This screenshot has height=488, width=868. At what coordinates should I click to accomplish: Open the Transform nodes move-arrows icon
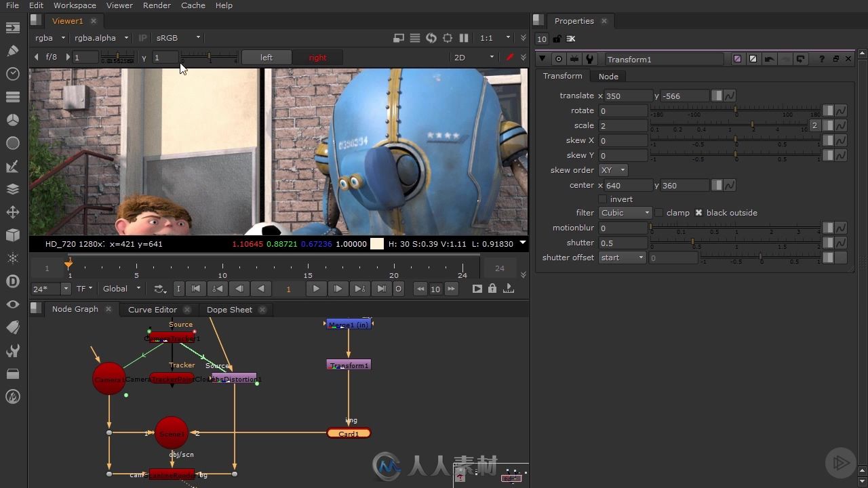(x=13, y=212)
